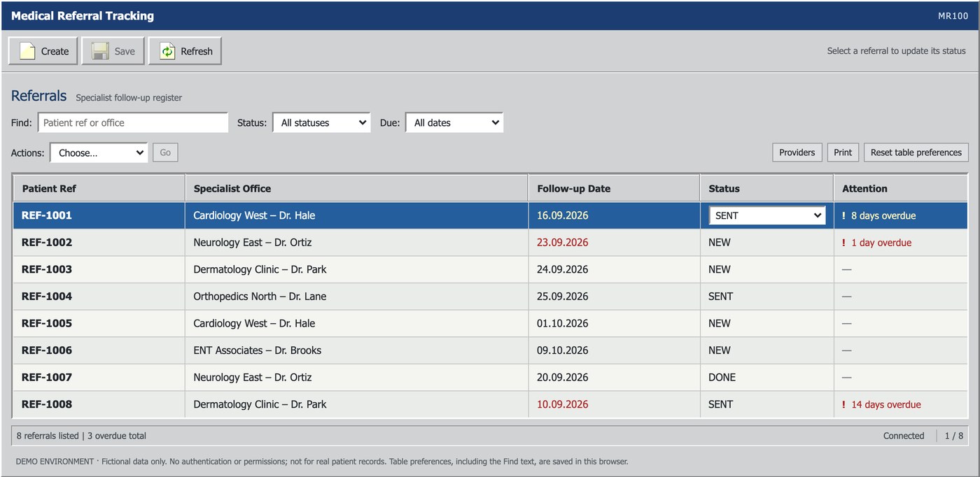Select row REF-1004

coord(490,297)
